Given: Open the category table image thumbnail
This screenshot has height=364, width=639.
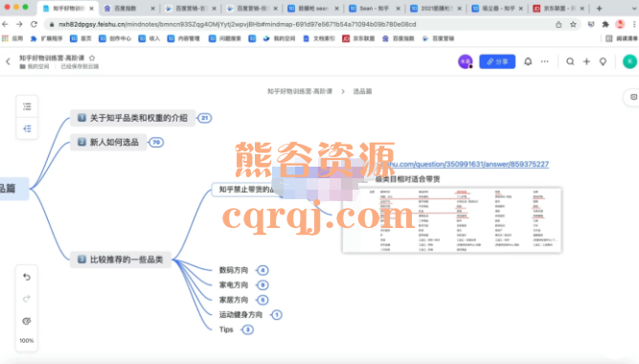Looking at the screenshot, I should pos(452,219).
